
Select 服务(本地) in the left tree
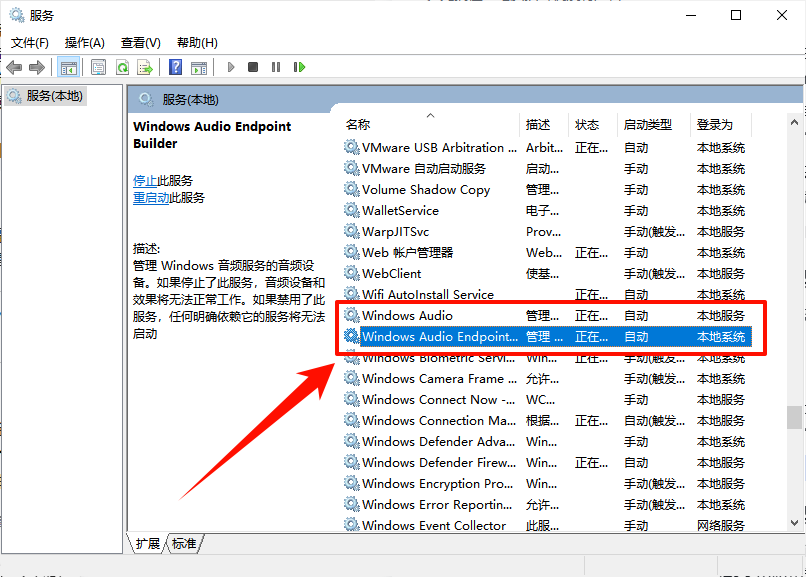click(x=54, y=96)
